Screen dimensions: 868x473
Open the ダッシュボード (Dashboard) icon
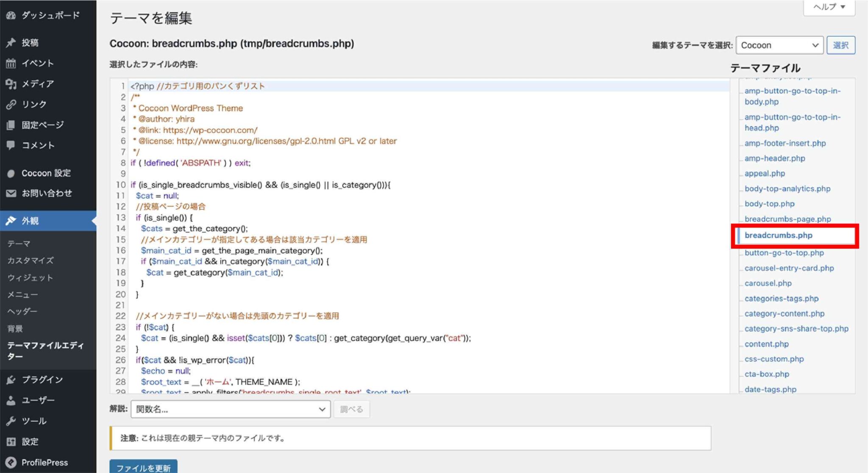click(x=11, y=15)
